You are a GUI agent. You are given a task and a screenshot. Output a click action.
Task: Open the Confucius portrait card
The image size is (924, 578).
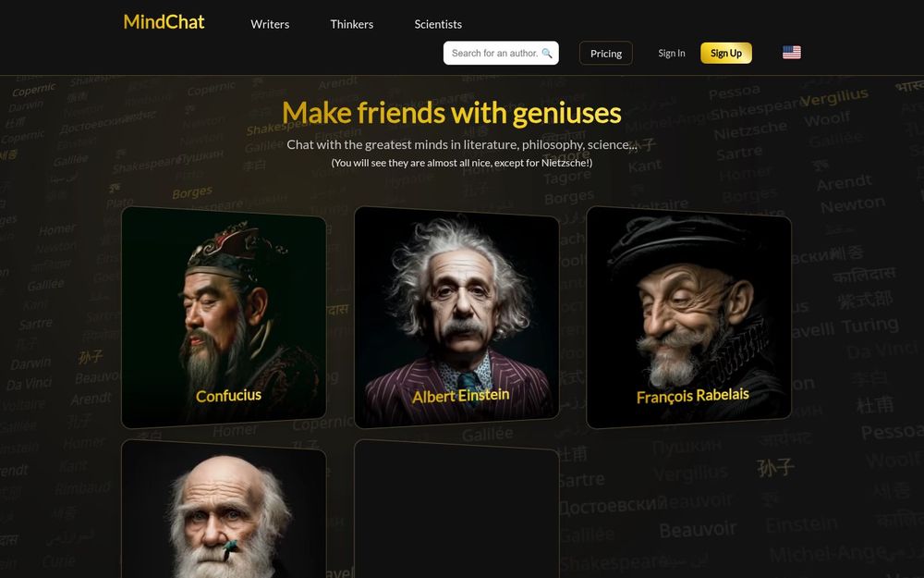click(x=224, y=317)
